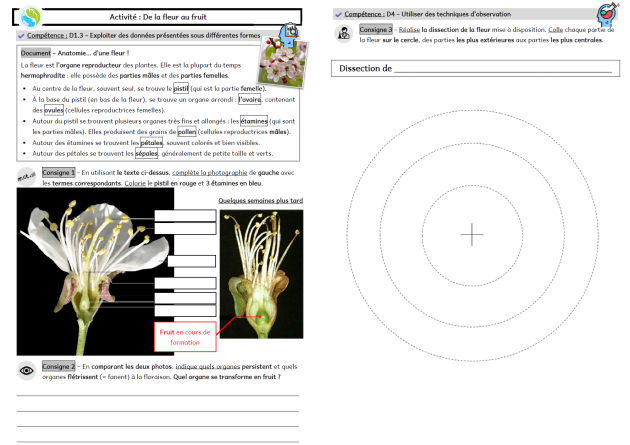Screen dimensions: 630x445
Task: Click the red "Fruit en cours de formation" box
Action: point(186,335)
